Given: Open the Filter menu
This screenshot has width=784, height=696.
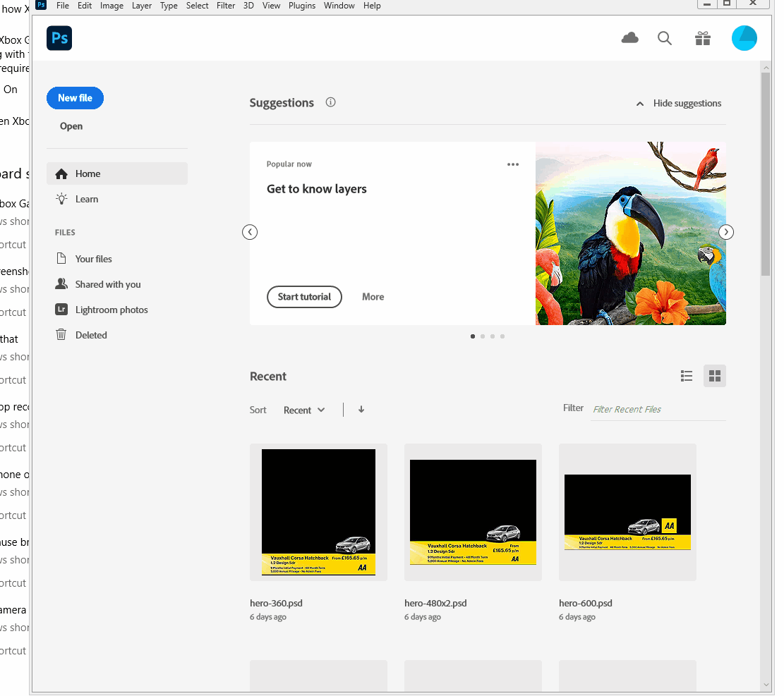Looking at the screenshot, I should pos(226,6).
